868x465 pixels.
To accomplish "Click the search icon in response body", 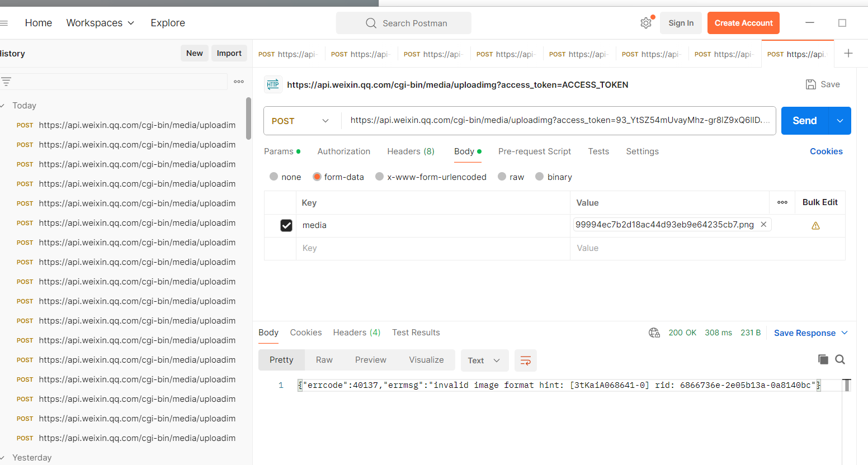I will pyautogui.click(x=840, y=359).
